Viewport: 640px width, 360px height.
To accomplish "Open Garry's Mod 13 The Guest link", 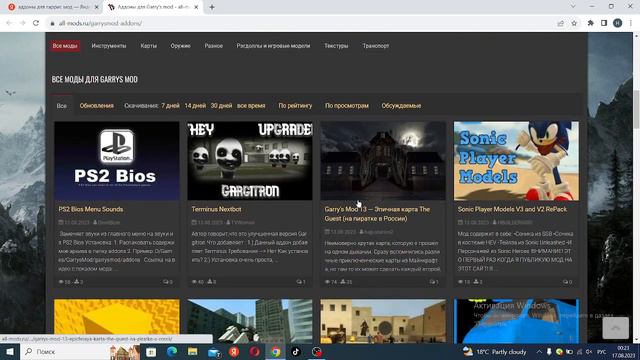I will coord(377,214).
